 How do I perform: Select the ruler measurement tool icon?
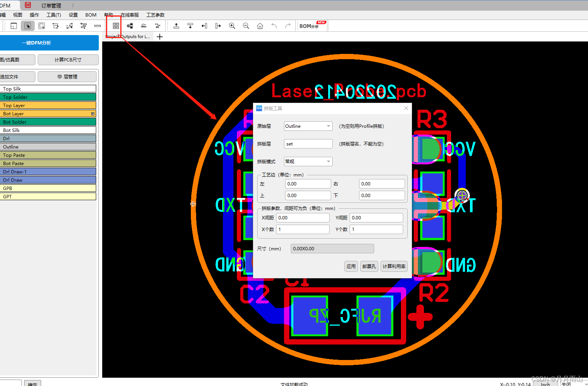97,26
